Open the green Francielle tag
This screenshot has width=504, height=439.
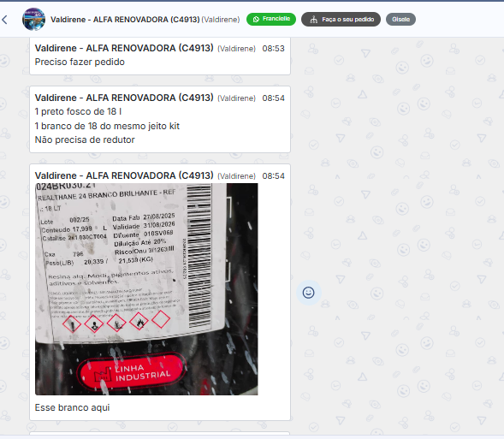click(271, 20)
